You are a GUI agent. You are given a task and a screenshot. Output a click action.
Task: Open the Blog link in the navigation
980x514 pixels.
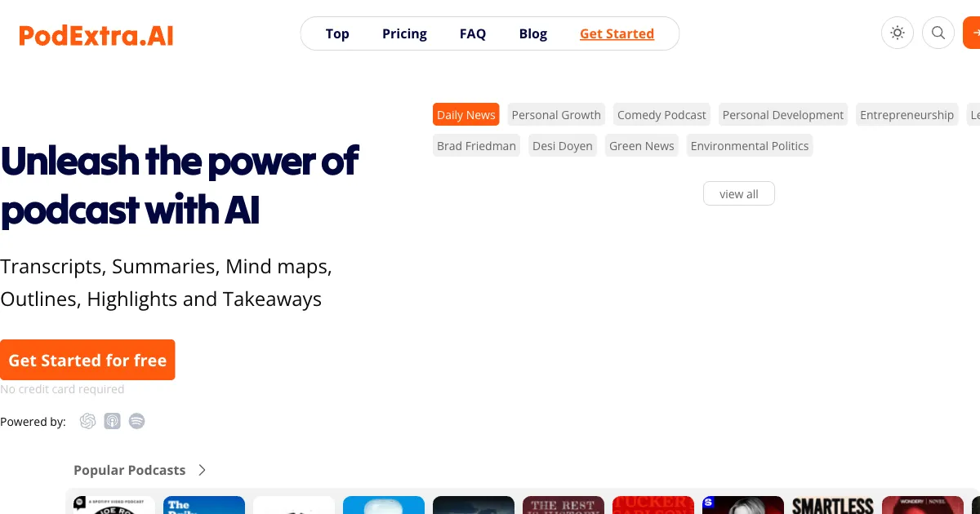click(x=533, y=33)
